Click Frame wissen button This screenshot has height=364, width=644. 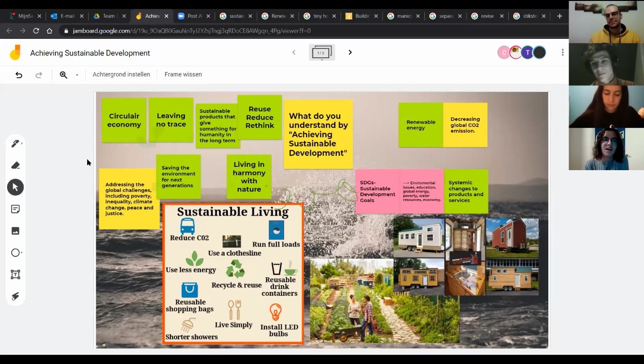[x=183, y=74]
